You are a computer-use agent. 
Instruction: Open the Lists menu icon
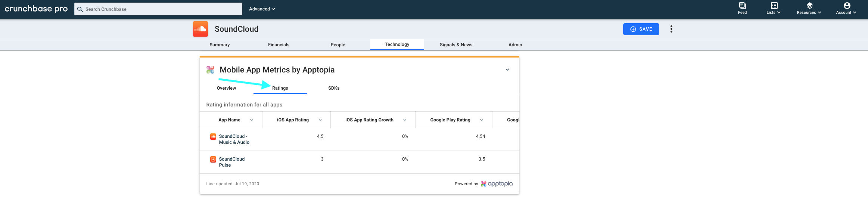[774, 6]
